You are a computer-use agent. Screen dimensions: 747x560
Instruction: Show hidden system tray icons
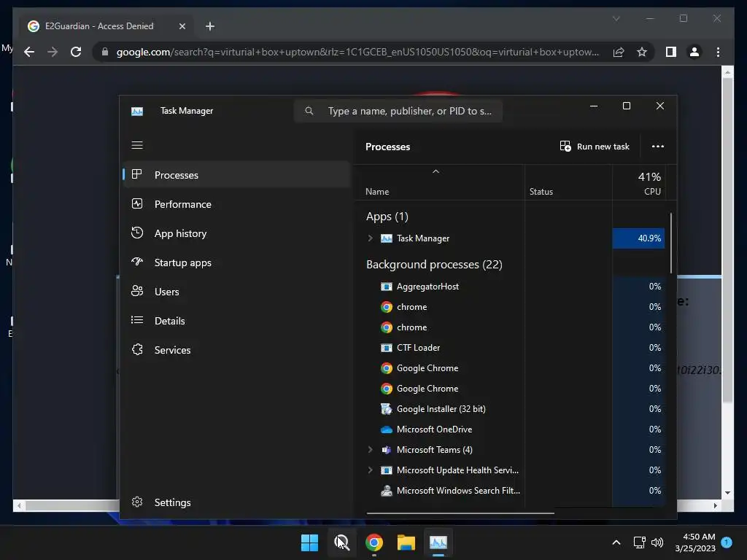pyautogui.click(x=616, y=542)
